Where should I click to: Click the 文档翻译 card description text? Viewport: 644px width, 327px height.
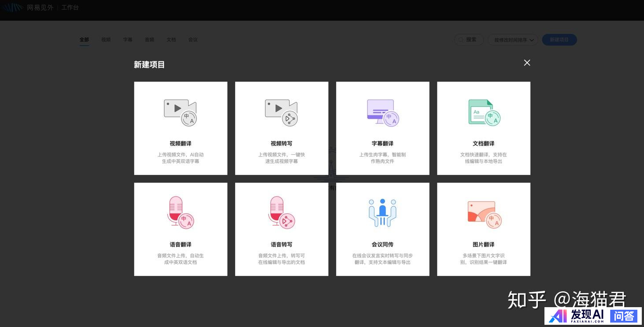pyautogui.click(x=483, y=158)
